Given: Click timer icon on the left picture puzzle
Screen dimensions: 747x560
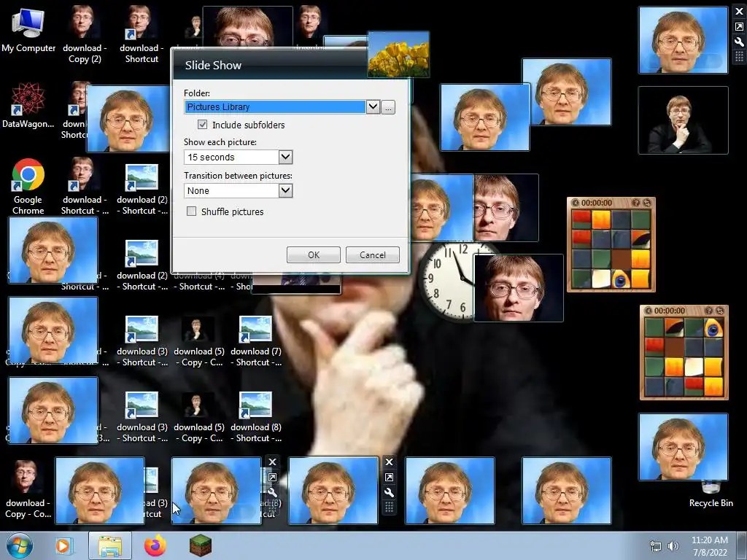Looking at the screenshot, I should [x=576, y=203].
